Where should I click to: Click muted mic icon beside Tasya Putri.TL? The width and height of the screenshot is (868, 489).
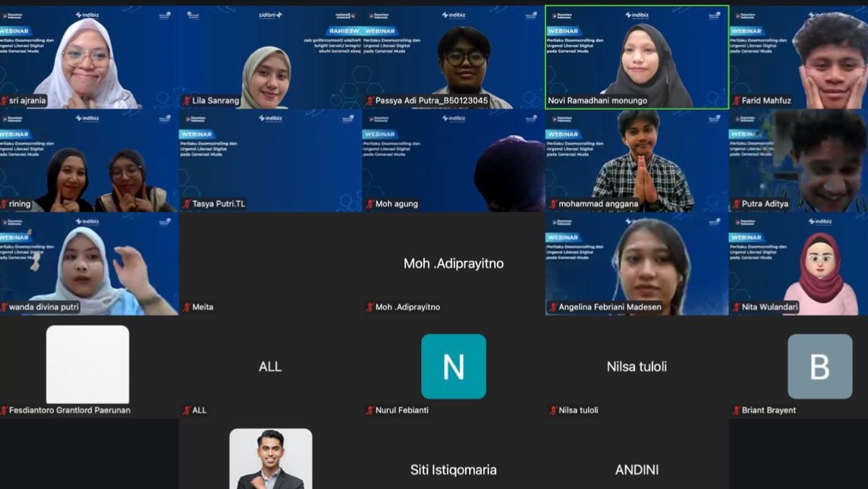[187, 204]
